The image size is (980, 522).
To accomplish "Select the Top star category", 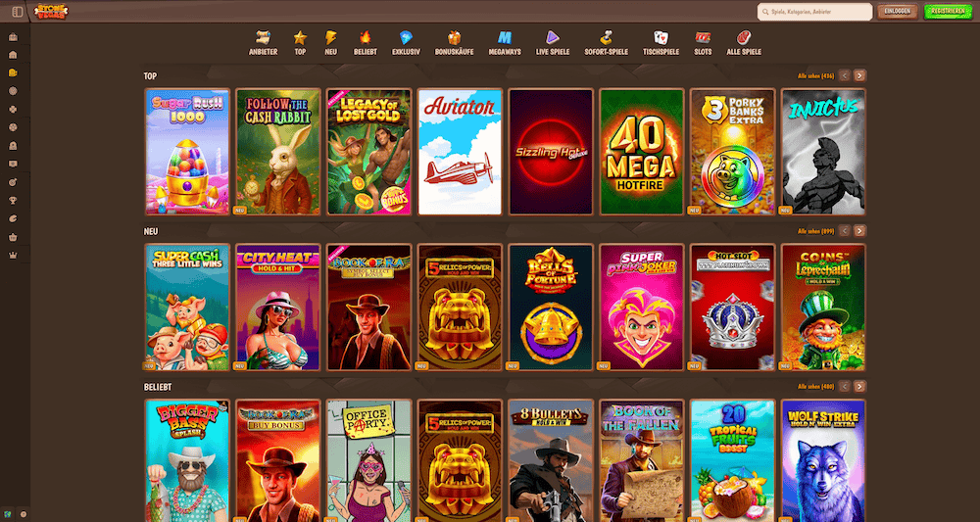I will (300, 43).
